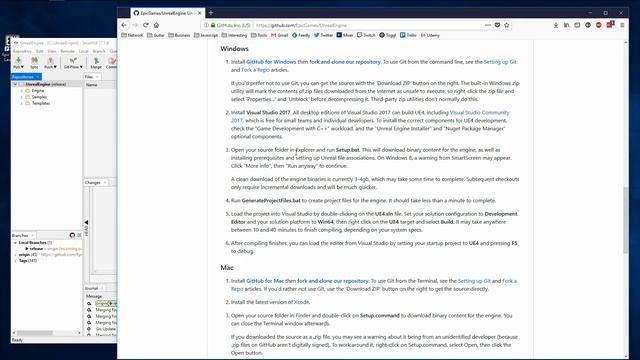
Task: Click the red extension icon with a badge
Action: [610, 24]
